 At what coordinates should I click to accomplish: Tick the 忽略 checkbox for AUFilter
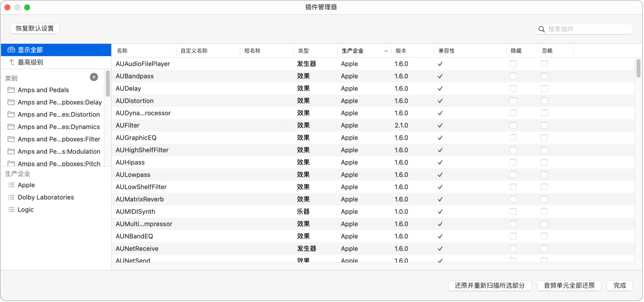click(x=544, y=125)
